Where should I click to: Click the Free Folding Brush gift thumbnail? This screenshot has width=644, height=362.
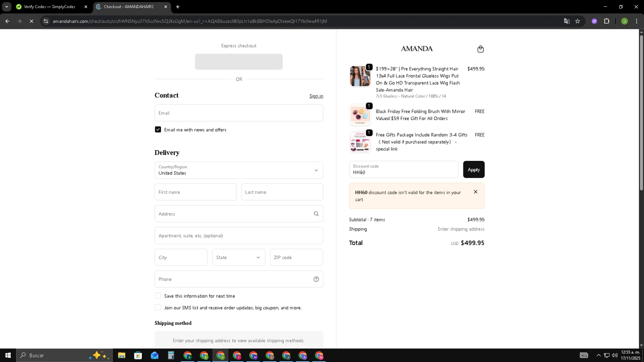(x=360, y=115)
